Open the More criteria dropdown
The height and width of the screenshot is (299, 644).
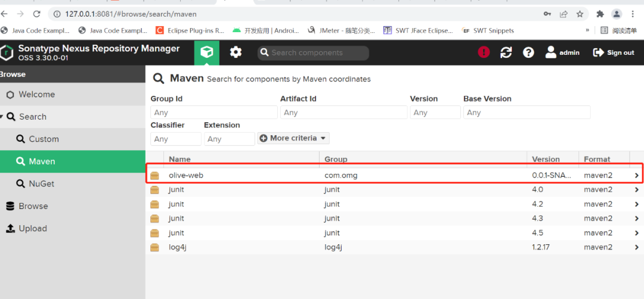coord(293,138)
